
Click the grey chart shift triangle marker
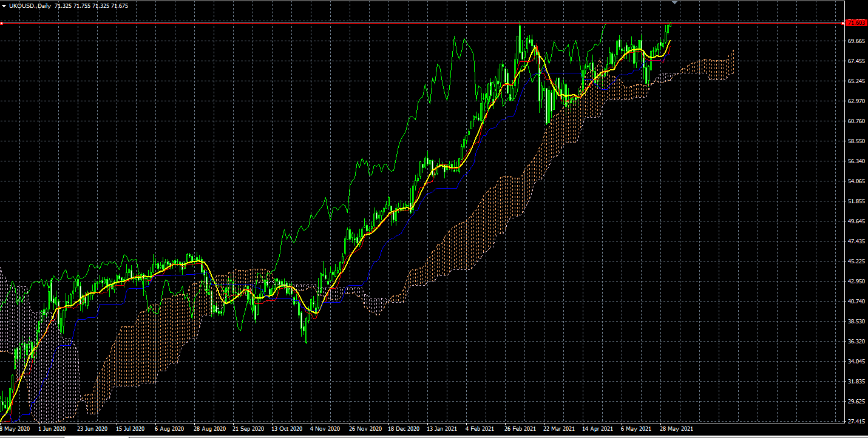[674, 2]
